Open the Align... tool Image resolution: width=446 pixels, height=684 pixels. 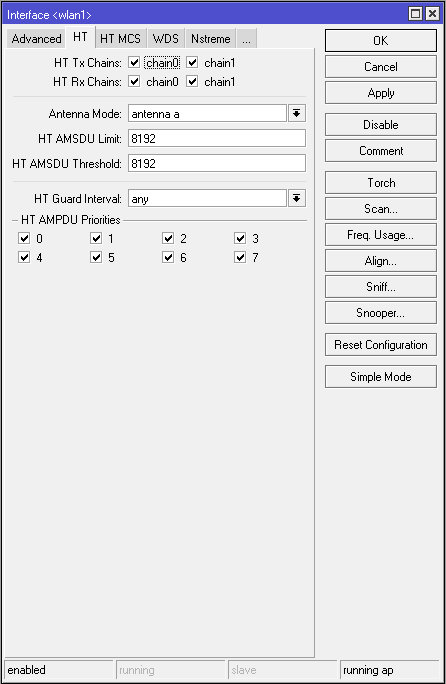(381, 260)
